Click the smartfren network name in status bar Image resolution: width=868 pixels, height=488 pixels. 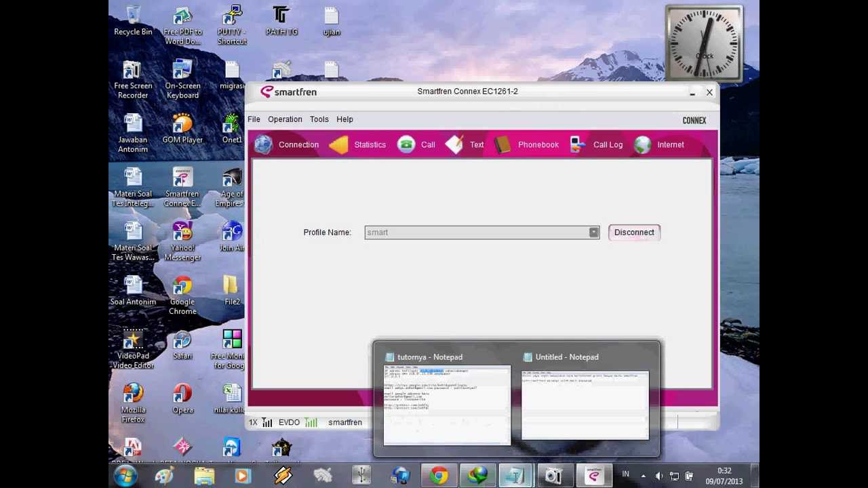[345, 422]
